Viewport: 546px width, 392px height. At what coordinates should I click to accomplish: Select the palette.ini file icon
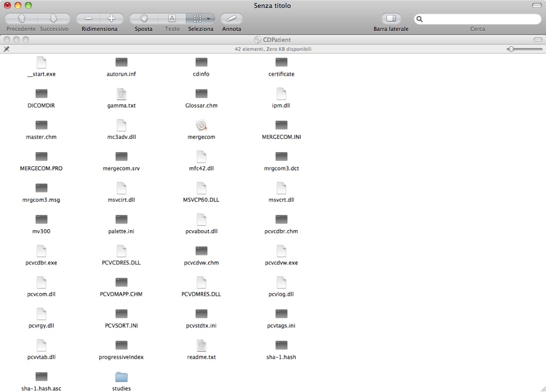(x=121, y=219)
